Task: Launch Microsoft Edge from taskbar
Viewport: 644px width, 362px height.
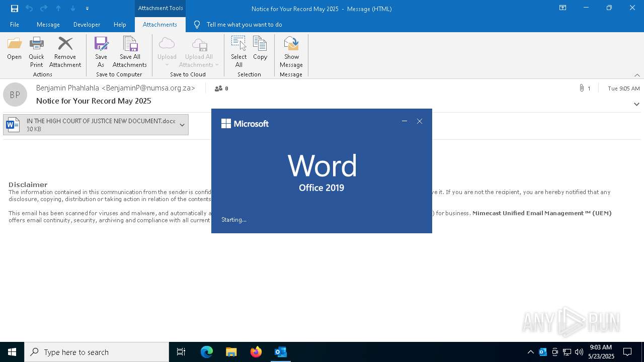Action: pyautogui.click(x=207, y=352)
